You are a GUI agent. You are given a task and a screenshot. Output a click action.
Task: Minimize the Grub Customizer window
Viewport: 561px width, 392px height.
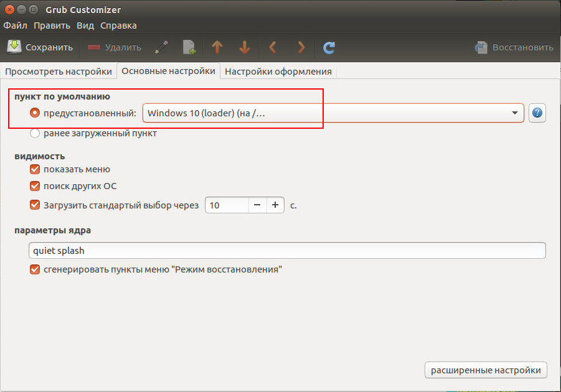click(21, 10)
